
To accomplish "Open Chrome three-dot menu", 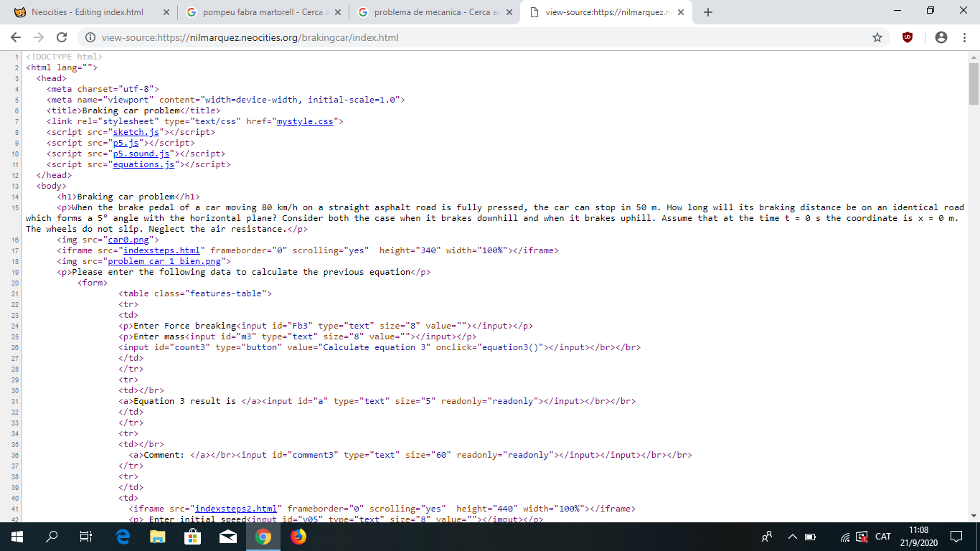I will [963, 37].
